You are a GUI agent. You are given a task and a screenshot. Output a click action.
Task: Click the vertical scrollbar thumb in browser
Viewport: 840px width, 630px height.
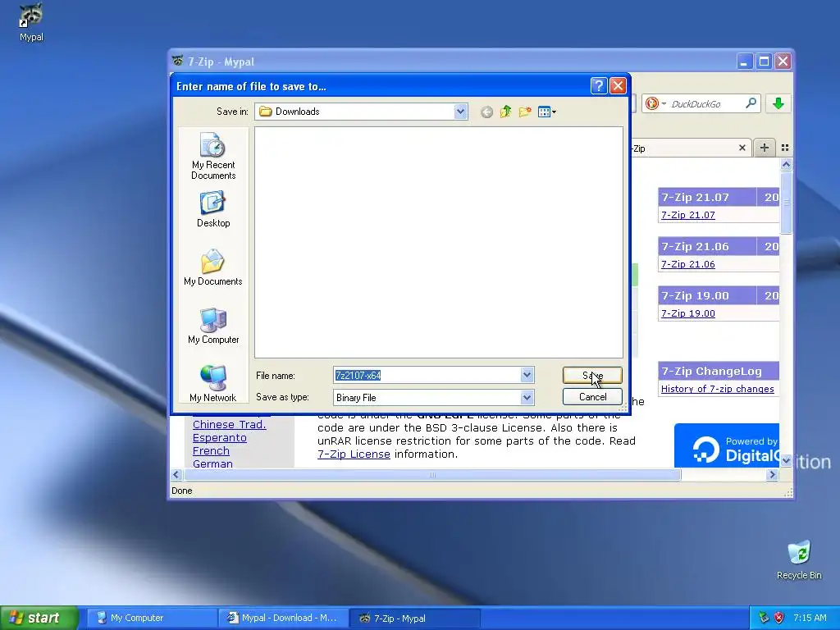coord(786,202)
